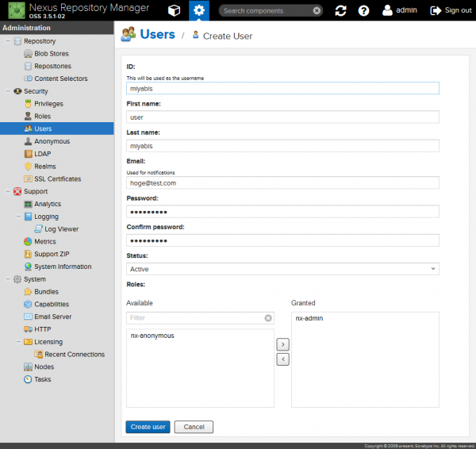476x449 pixels.
Task: Click the Sign out label
Action: (x=458, y=10)
